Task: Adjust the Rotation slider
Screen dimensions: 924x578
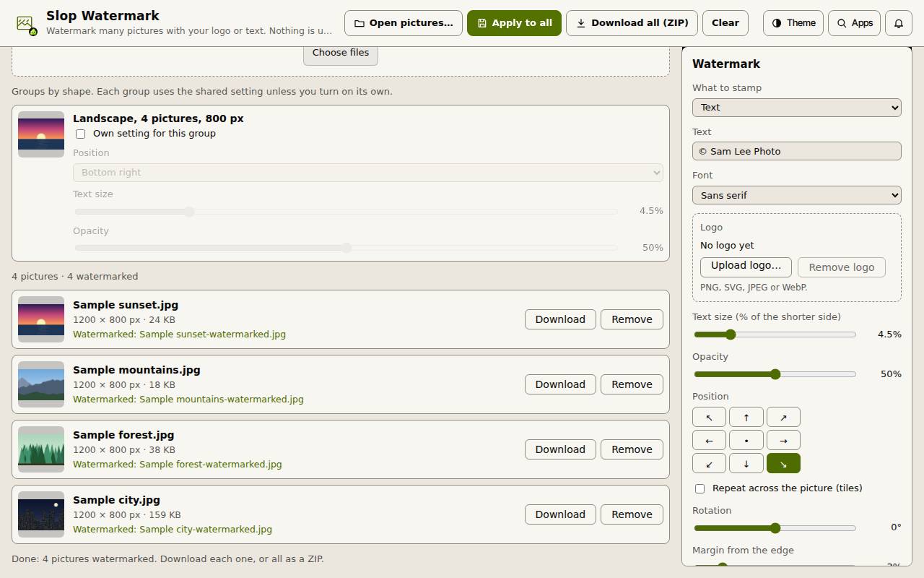Action: pyautogui.click(x=775, y=528)
